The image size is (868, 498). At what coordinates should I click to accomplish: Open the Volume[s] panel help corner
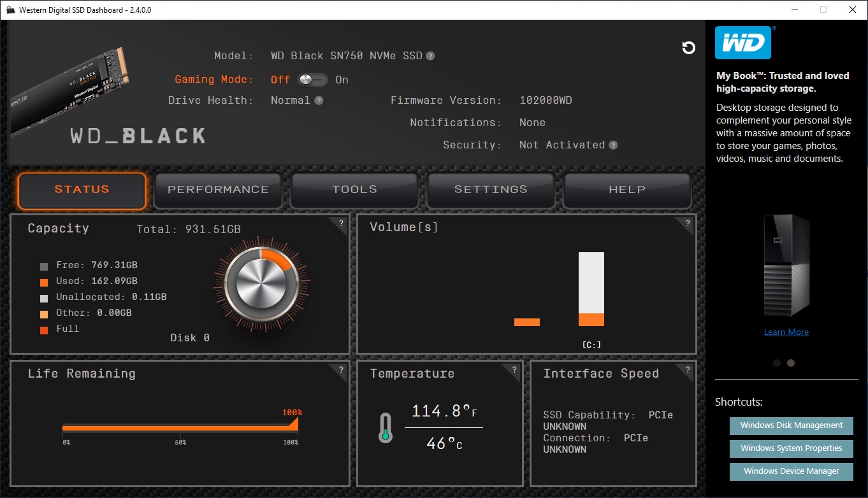coord(688,224)
